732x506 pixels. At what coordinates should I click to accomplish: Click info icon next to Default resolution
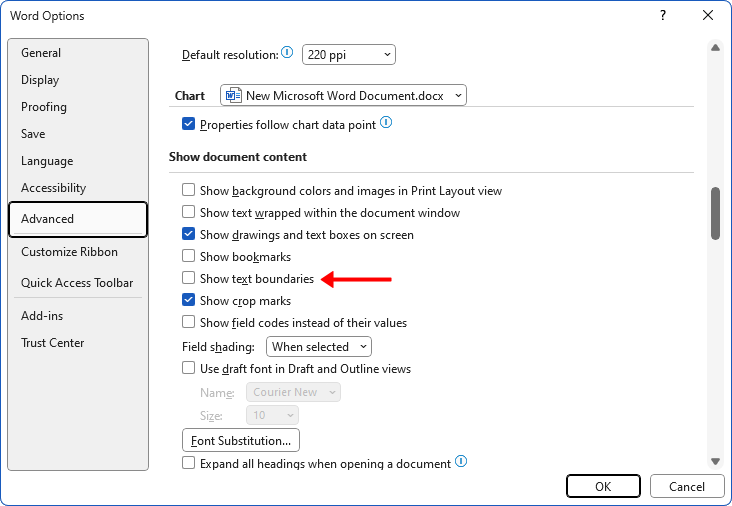[x=287, y=53]
